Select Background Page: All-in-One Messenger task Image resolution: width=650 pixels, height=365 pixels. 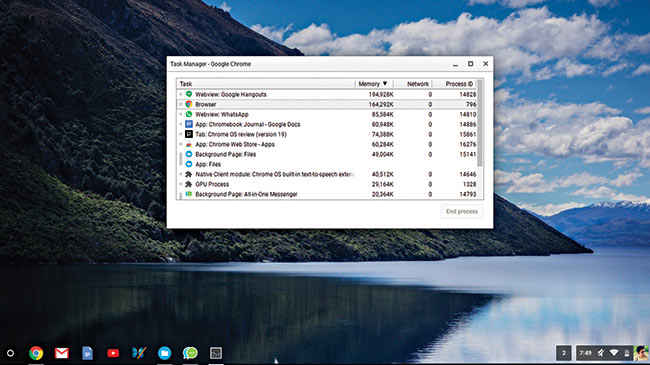pos(327,194)
